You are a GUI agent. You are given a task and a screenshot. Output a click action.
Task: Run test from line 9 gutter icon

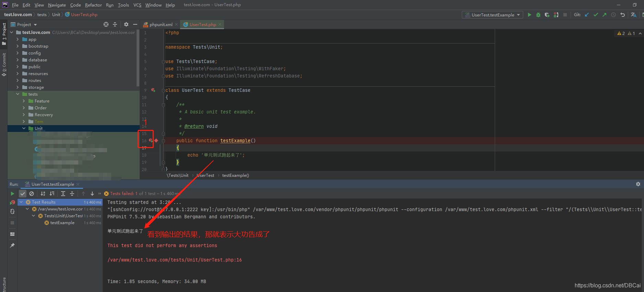click(153, 90)
